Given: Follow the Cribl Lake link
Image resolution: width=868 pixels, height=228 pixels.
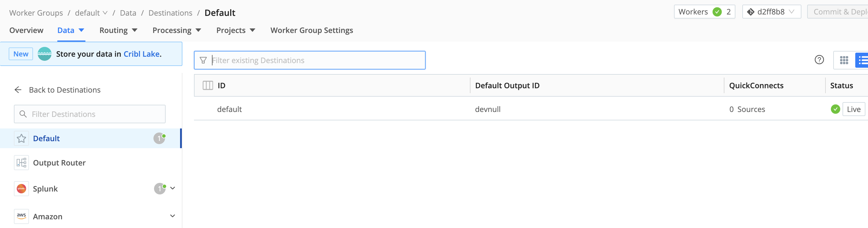Looking at the screenshot, I should coord(142,54).
